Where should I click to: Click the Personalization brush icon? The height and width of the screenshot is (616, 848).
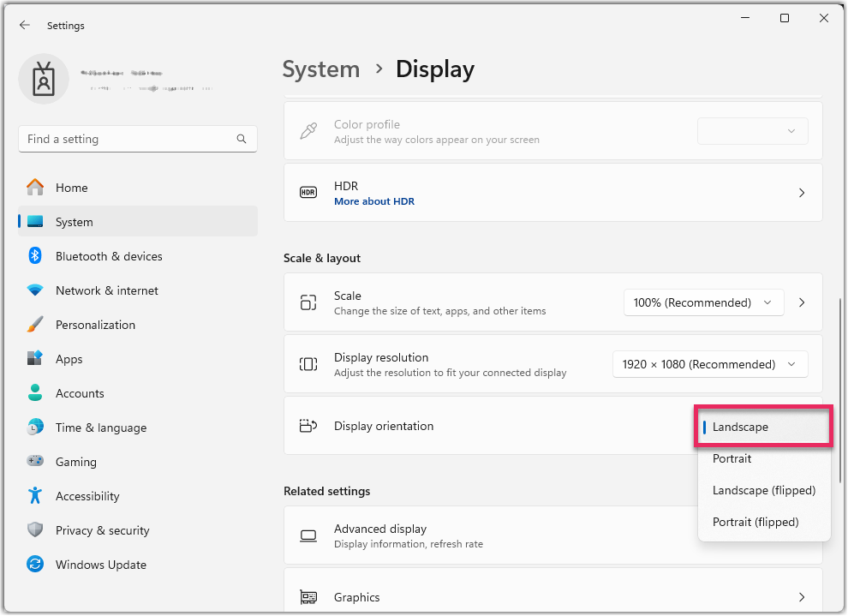point(35,325)
